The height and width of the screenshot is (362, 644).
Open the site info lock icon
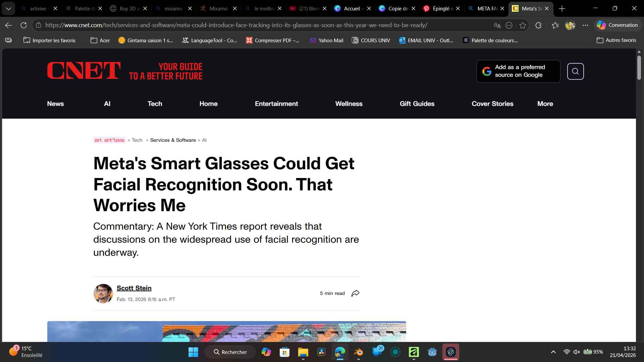39,25
